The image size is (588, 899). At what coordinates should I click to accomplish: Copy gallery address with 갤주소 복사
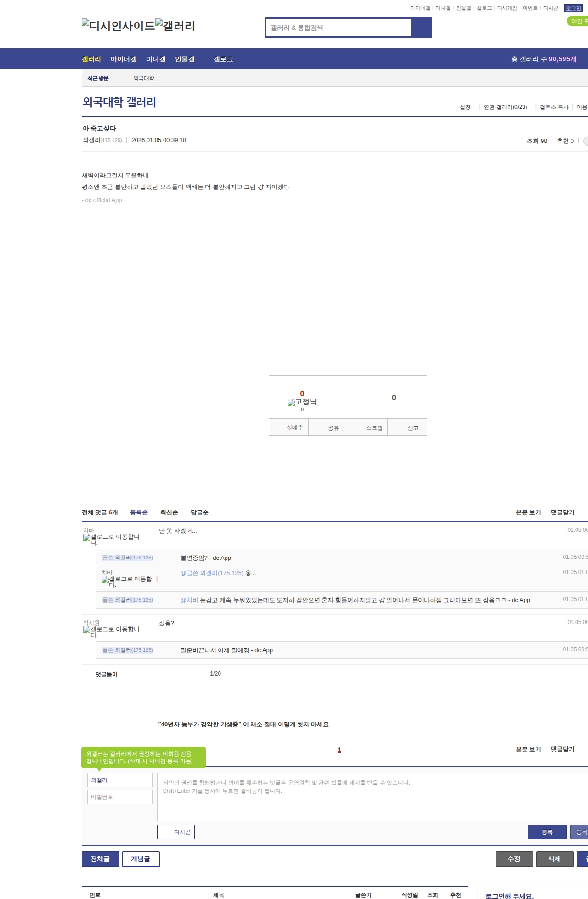[x=554, y=107]
